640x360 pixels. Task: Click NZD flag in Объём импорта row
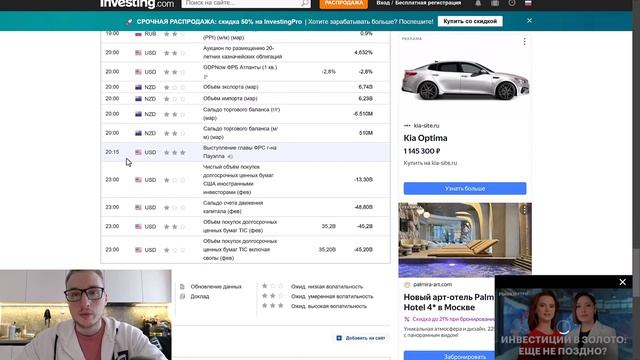(138, 99)
